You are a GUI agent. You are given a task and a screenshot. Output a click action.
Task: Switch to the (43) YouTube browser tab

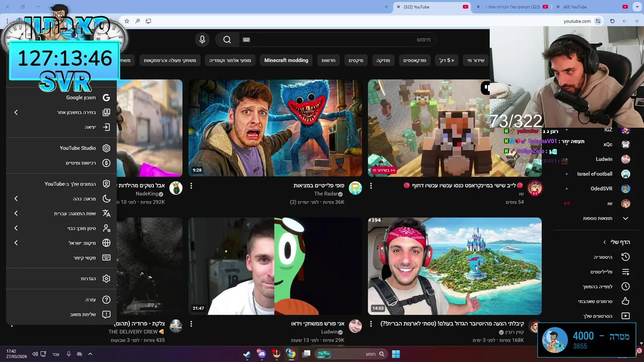click(x=592, y=7)
